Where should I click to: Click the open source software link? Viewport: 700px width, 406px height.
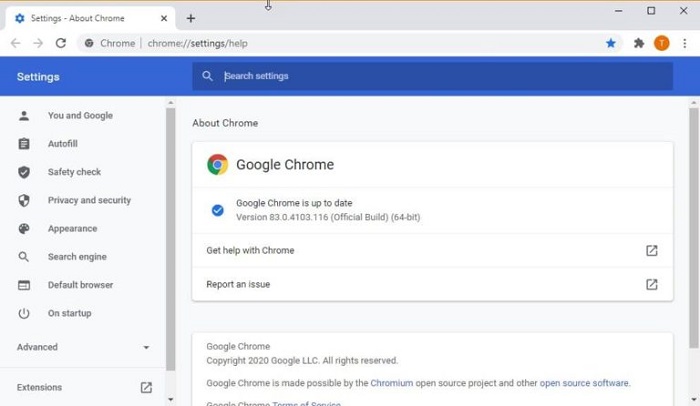[584, 383]
